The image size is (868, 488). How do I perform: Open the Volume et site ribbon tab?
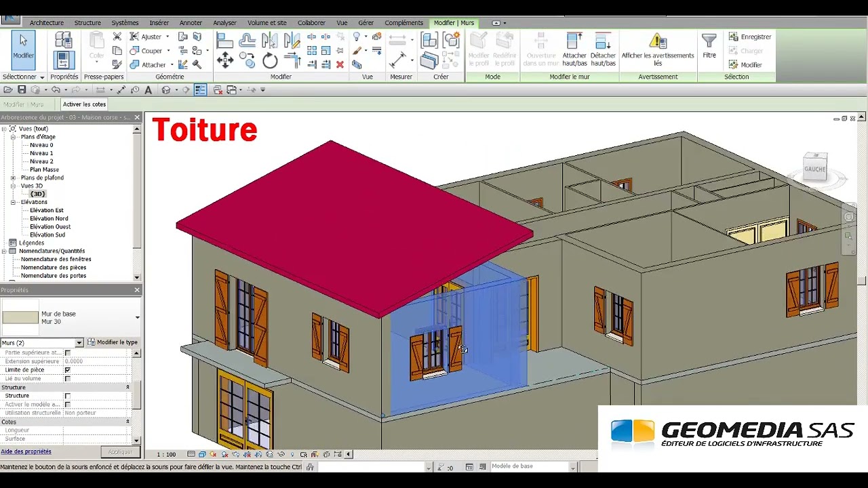[x=267, y=22]
